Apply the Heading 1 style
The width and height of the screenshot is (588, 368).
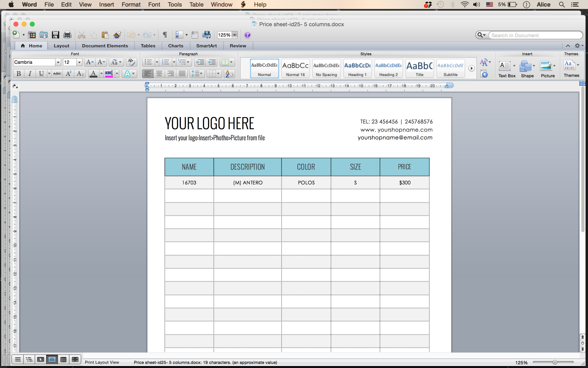(357, 68)
